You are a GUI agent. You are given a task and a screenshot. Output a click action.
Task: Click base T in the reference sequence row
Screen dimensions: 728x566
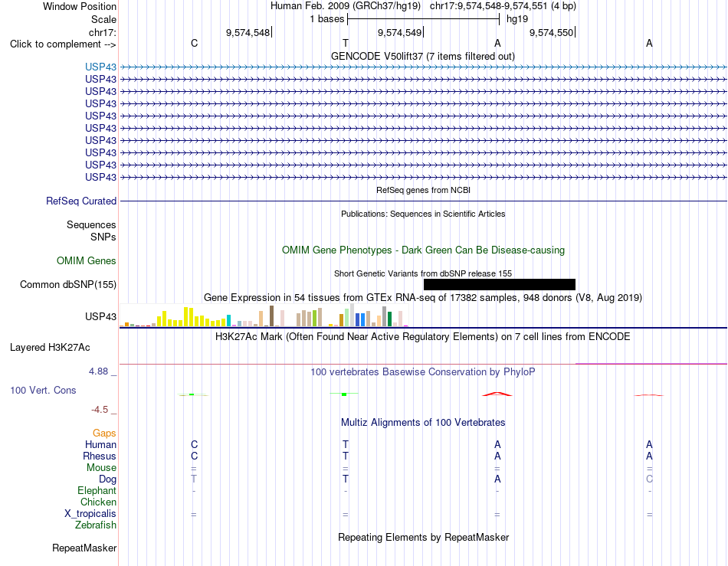[346, 43]
